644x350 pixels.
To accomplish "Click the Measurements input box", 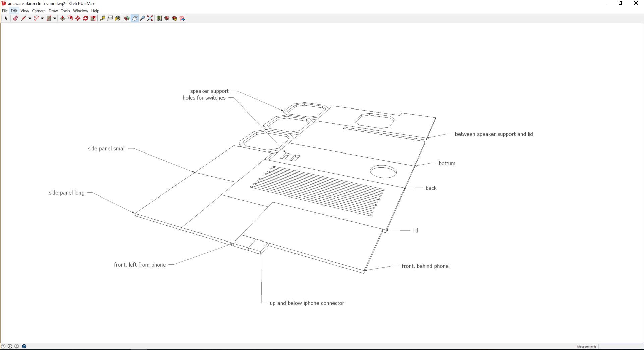I will point(621,346).
